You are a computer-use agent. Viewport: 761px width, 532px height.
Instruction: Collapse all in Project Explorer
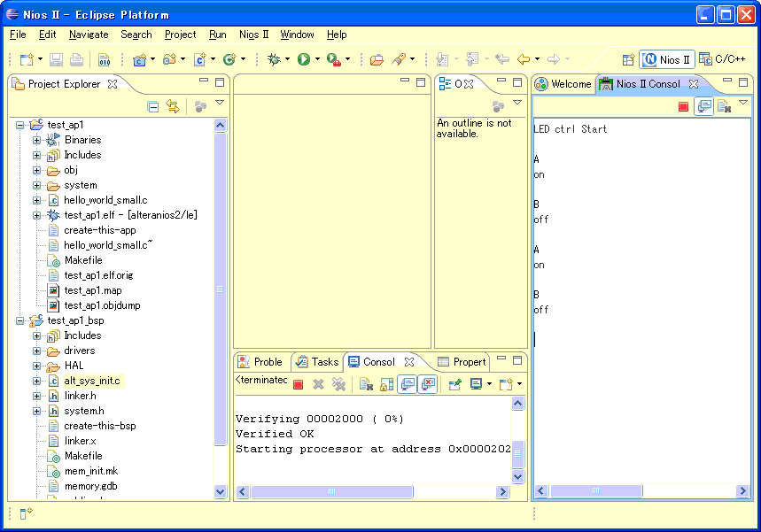pos(153,106)
